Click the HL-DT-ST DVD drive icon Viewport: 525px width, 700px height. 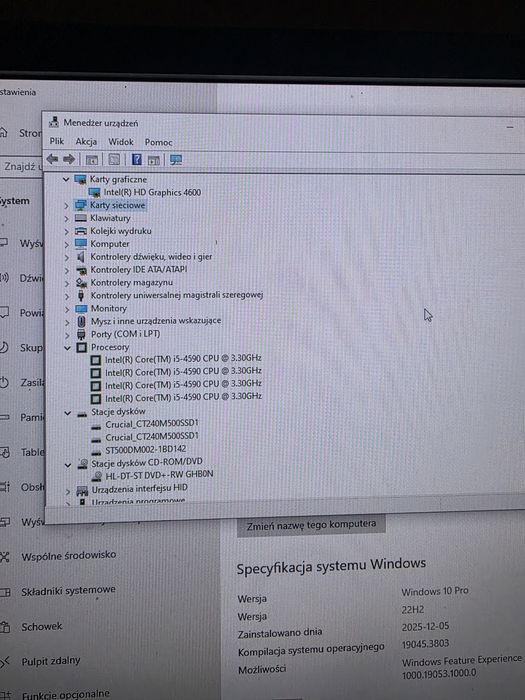pyautogui.click(x=96, y=476)
